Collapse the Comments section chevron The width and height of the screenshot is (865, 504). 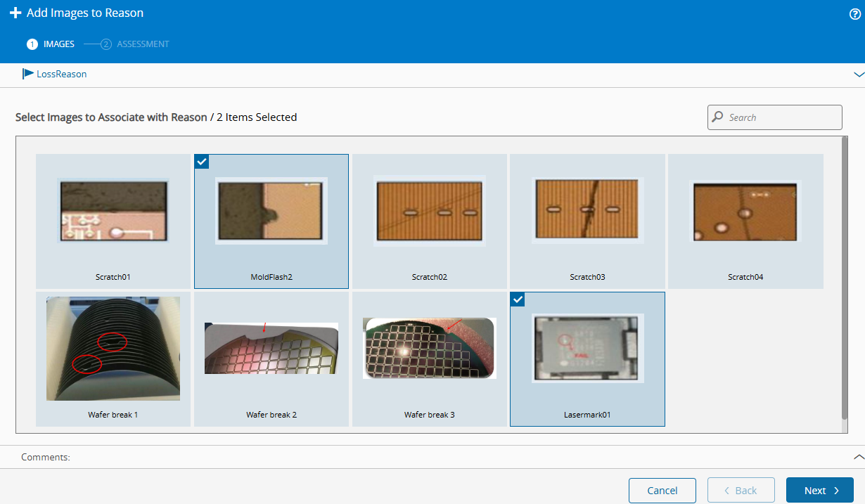pyautogui.click(x=858, y=457)
